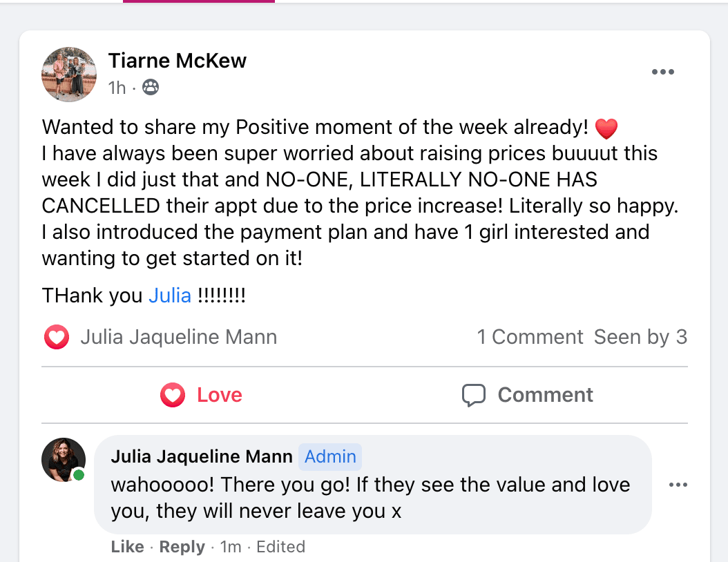Open the Seen by 3 list

click(x=640, y=337)
